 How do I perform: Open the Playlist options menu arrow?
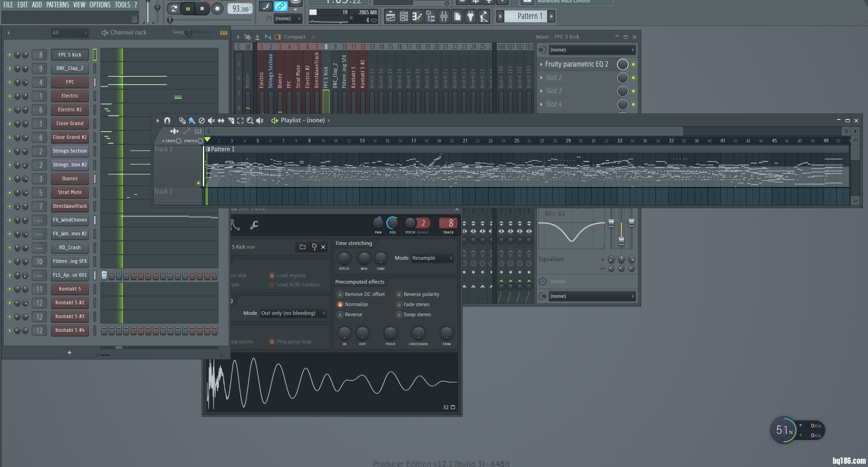coord(157,120)
